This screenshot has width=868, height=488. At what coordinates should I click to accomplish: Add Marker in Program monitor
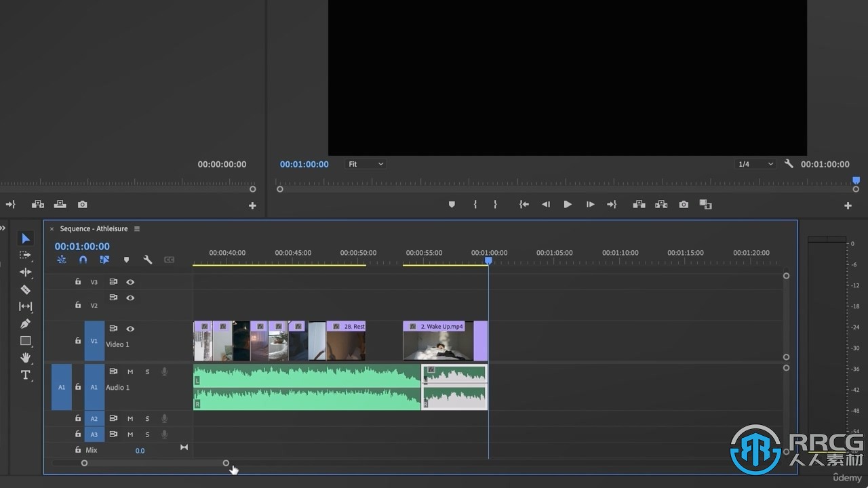[x=452, y=205]
